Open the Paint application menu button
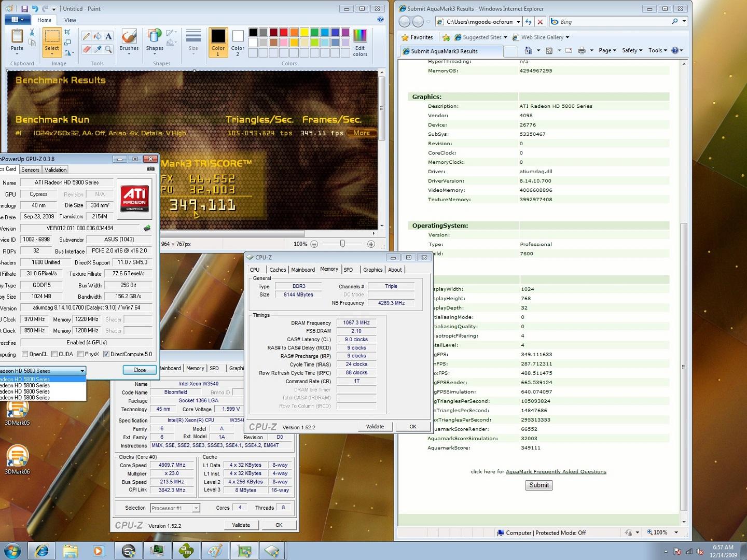Image resolution: width=747 pixels, height=560 pixels. 18,20
